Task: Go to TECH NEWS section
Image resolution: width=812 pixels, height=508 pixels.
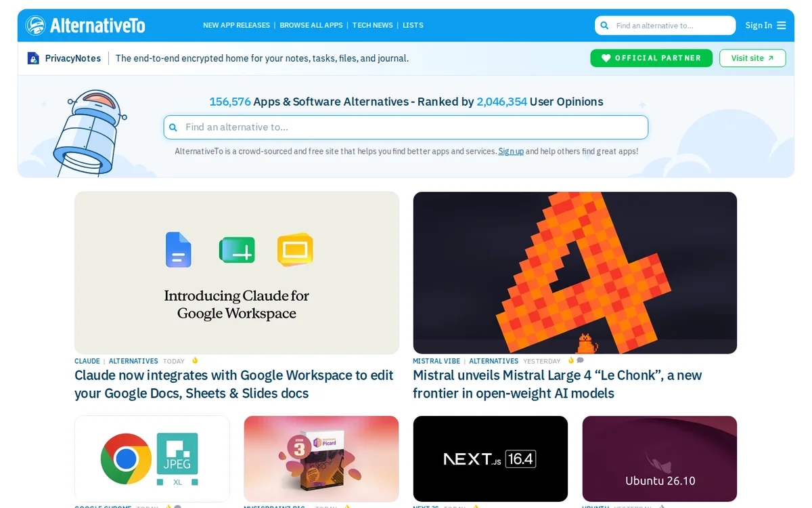Action: coord(372,25)
